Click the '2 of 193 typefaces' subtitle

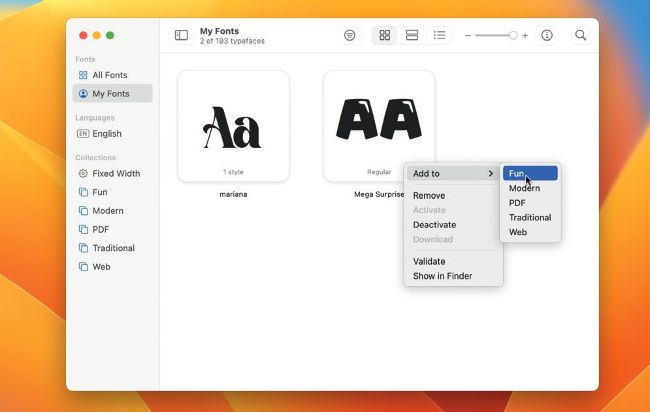(x=232, y=41)
